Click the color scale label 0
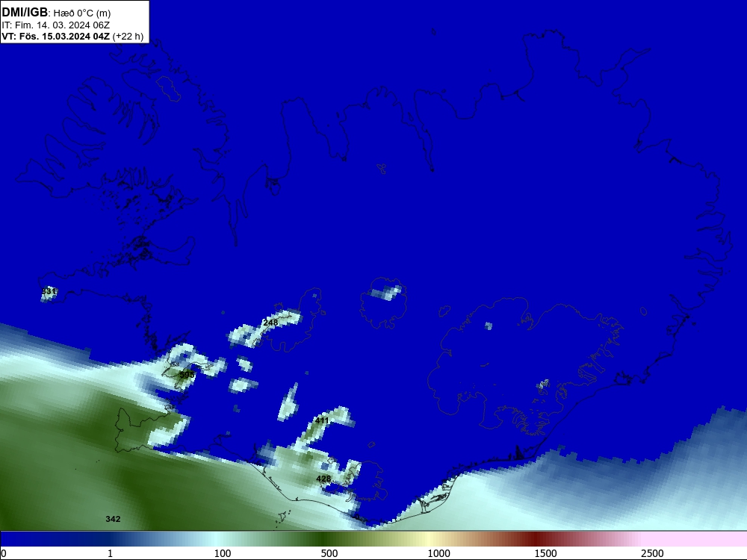747x560 pixels. (x=4, y=553)
